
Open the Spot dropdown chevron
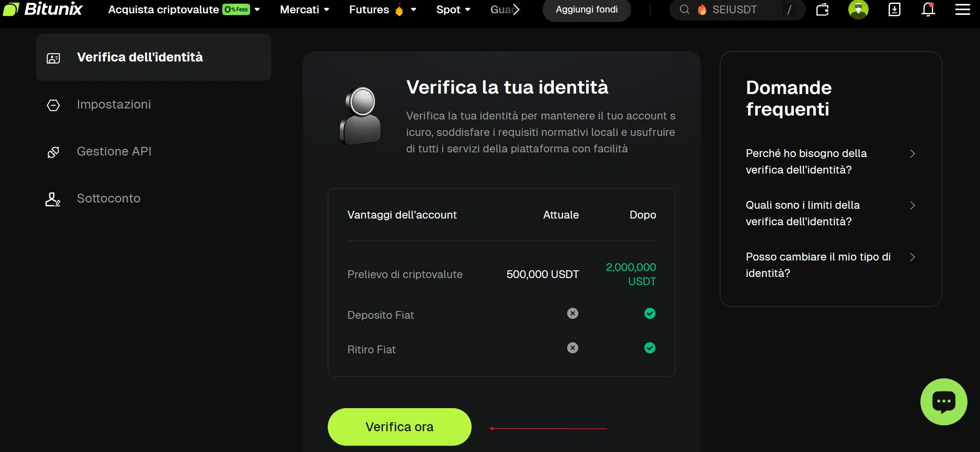click(x=468, y=10)
